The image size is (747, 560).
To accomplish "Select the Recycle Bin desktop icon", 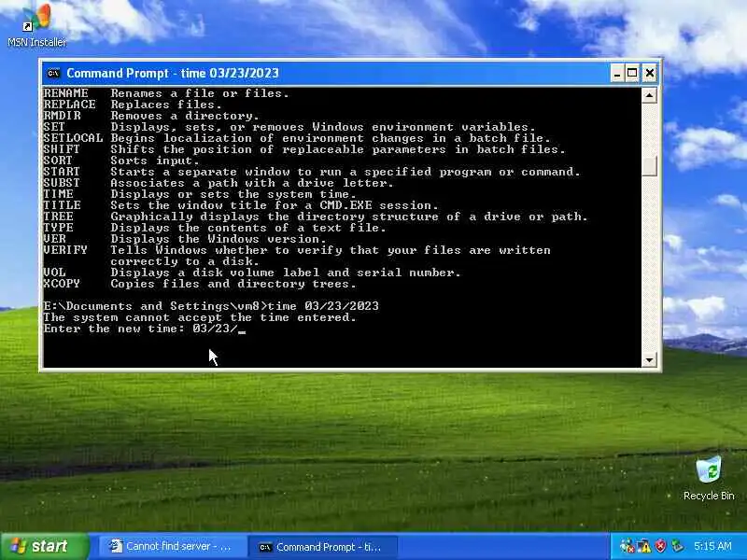I will click(709, 478).
